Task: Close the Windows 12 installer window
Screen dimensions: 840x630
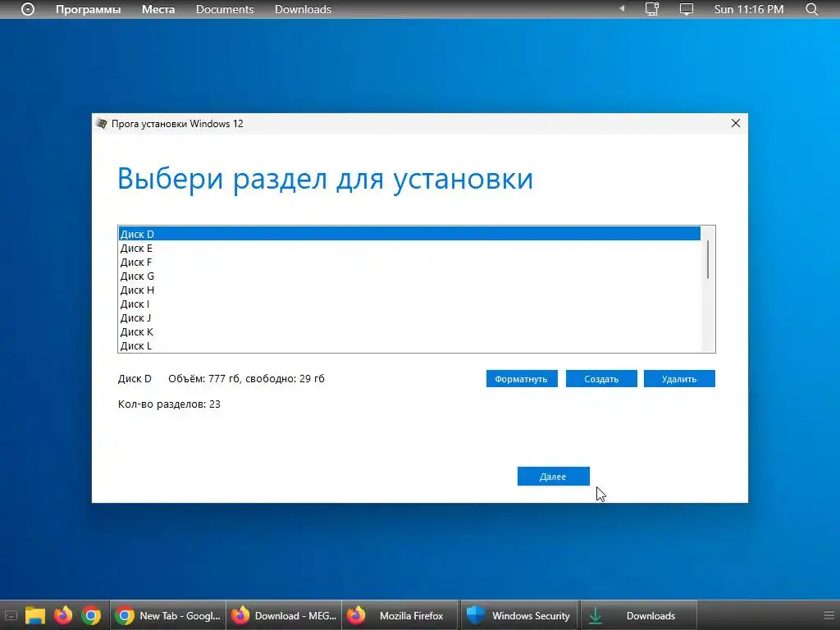Action: pos(736,123)
